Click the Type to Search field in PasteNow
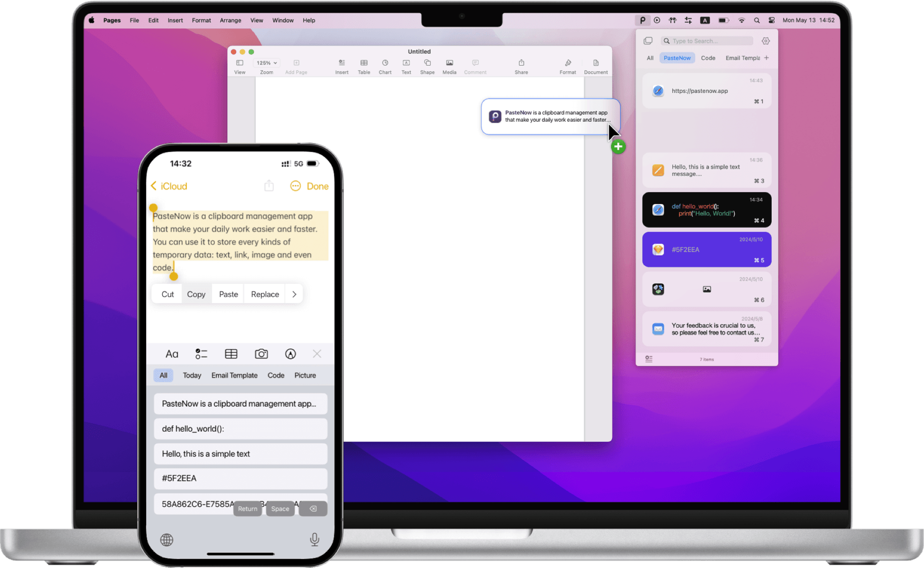 [707, 41]
